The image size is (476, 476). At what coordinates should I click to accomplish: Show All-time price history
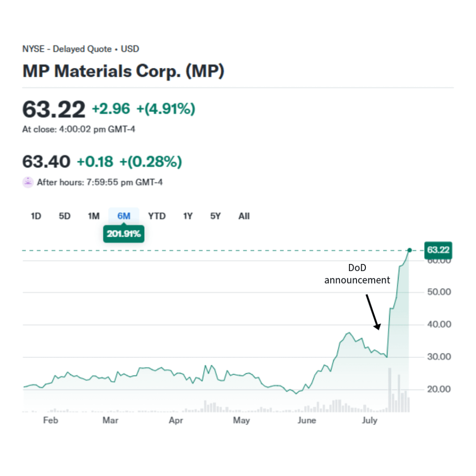[244, 216]
